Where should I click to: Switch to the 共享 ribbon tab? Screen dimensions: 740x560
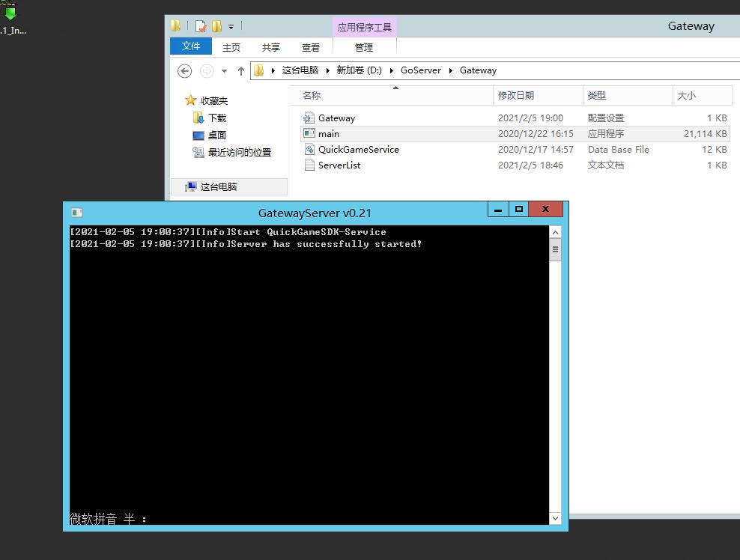coord(271,47)
